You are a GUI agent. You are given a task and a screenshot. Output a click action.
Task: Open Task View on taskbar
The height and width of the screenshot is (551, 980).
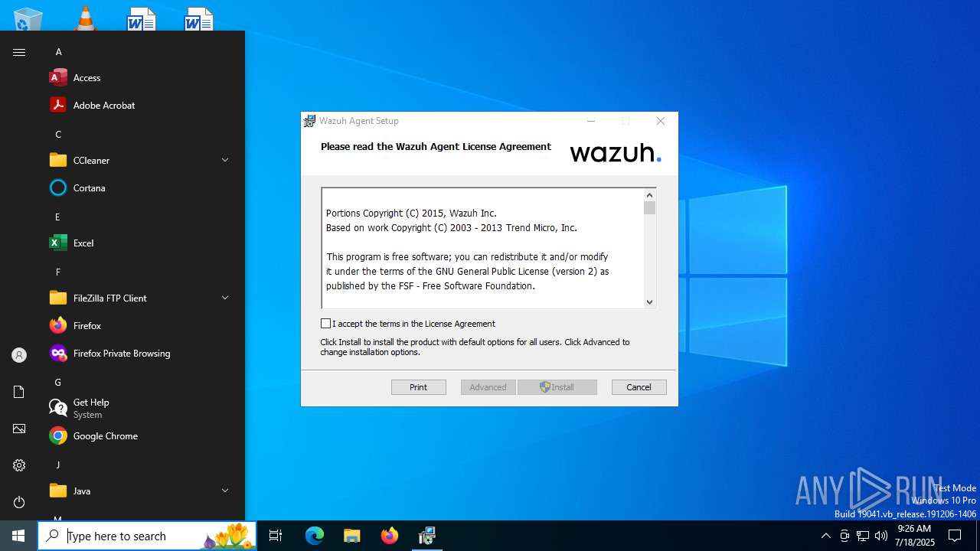tap(276, 536)
